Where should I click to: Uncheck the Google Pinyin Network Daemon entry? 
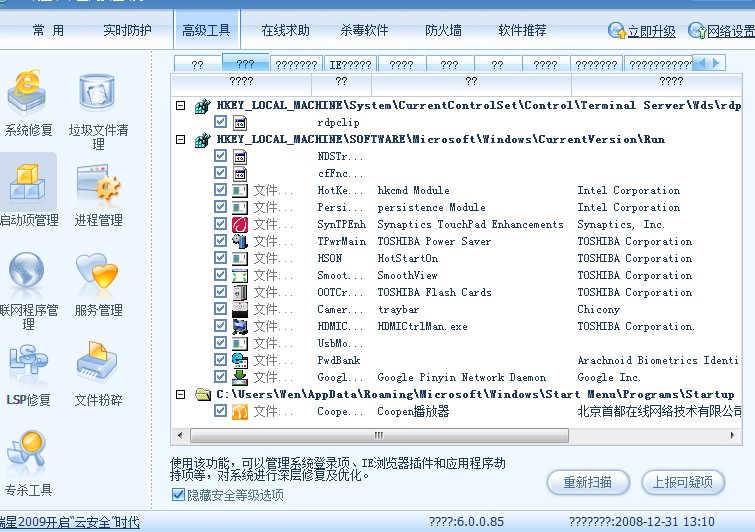click(221, 376)
